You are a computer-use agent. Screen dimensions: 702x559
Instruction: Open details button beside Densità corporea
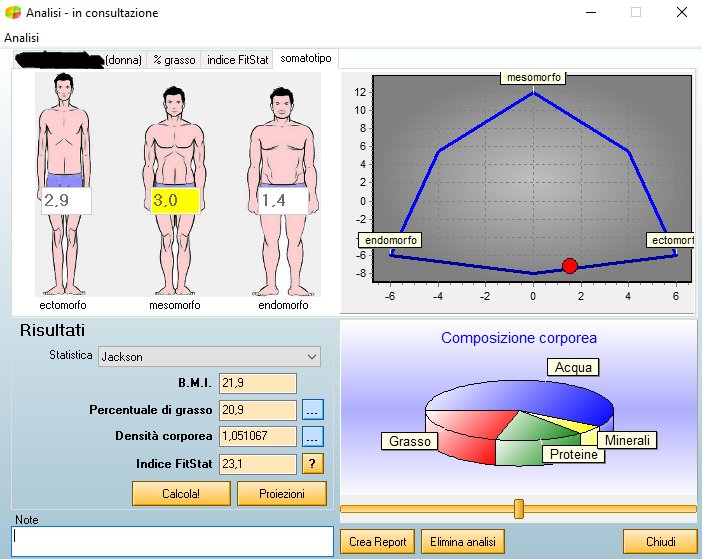point(312,436)
